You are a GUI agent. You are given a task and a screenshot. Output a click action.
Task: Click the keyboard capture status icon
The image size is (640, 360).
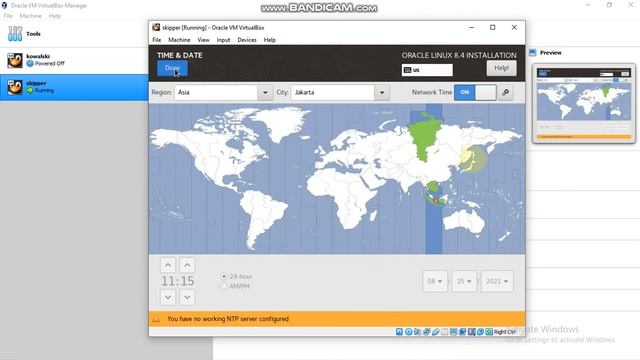[x=489, y=332]
